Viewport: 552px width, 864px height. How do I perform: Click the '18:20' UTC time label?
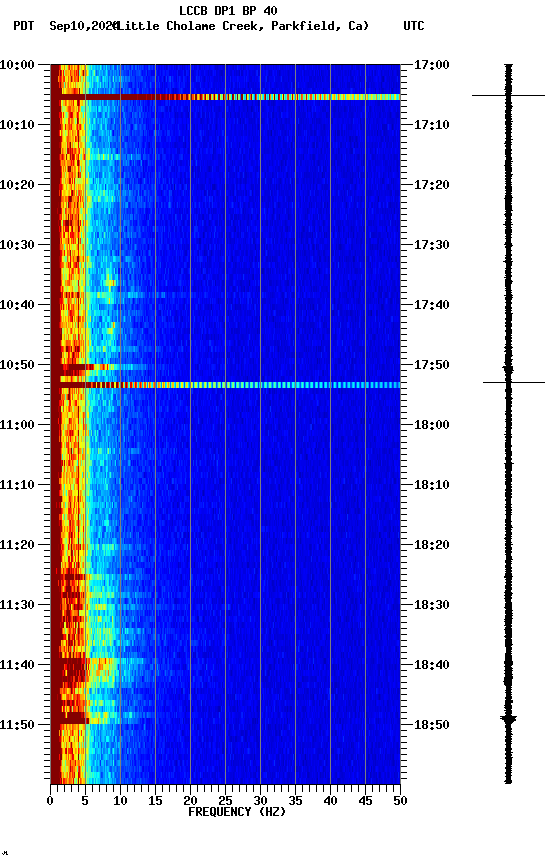(432, 545)
